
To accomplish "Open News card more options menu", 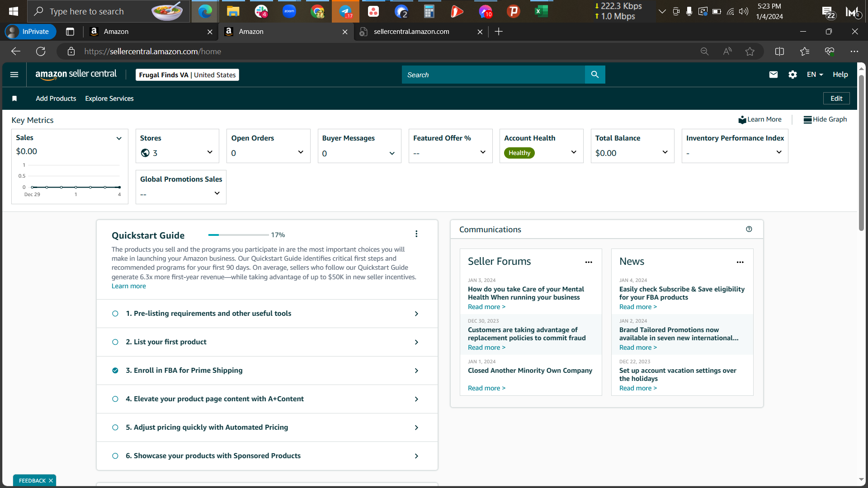I will 740,262.
